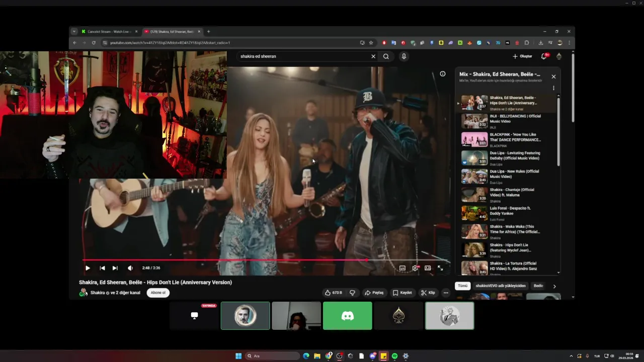Click the YouTube search magnifier button
Image resolution: width=644 pixels, height=362 pixels.
click(x=386, y=56)
